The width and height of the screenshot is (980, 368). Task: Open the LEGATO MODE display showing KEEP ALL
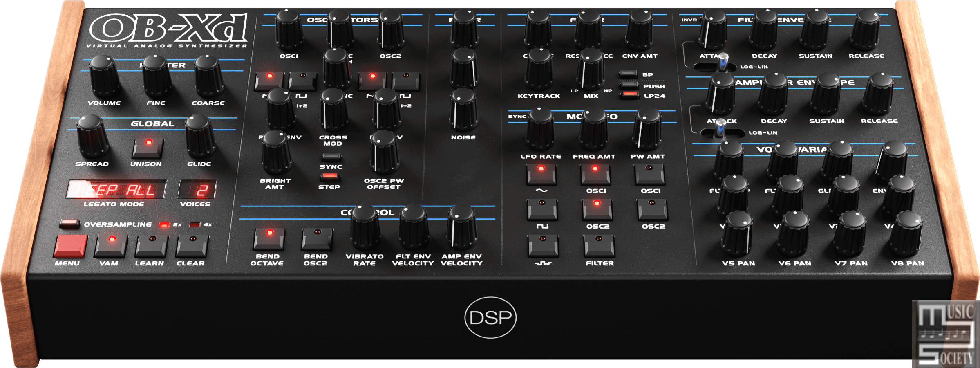[116, 189]
